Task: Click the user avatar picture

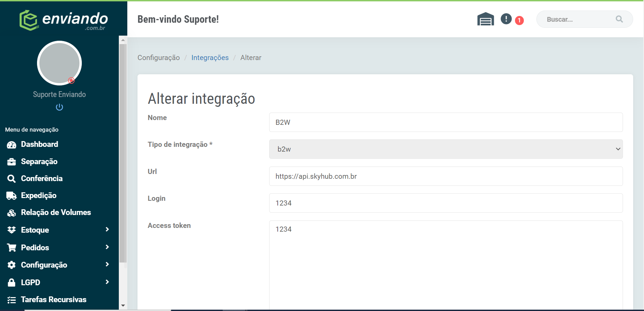Action: [x=59, y=63]
